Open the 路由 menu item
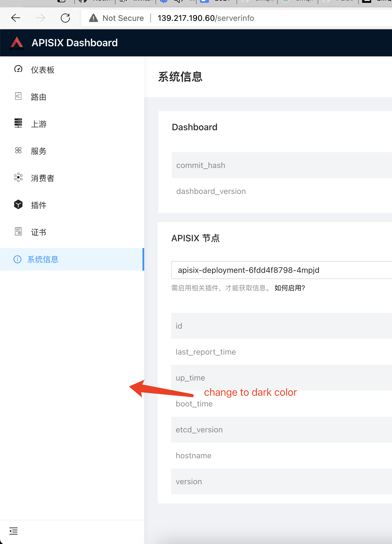 coord(72,97)
